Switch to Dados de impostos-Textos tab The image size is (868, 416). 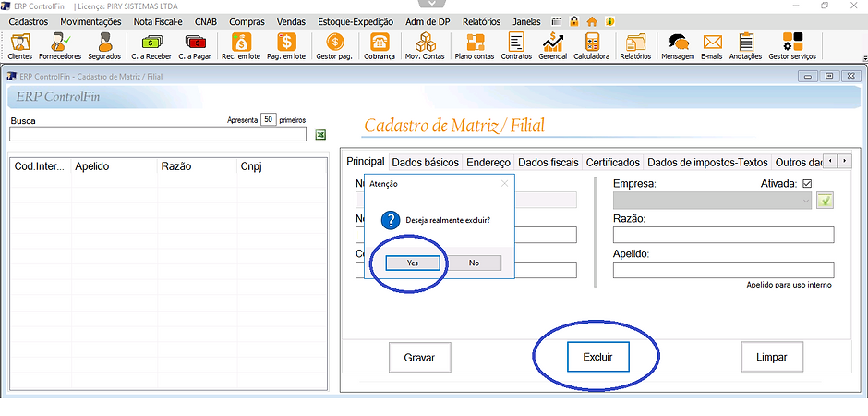[707, 163]
